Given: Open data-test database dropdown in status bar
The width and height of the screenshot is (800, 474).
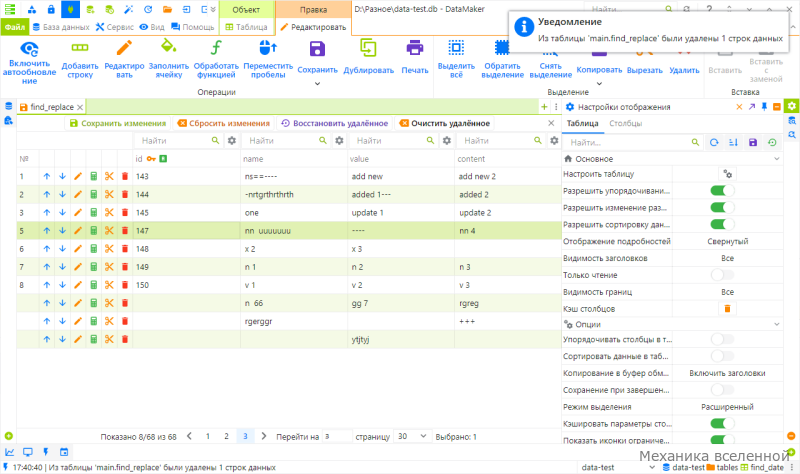Looking at the screenshot, I should (x=652, y=467).
